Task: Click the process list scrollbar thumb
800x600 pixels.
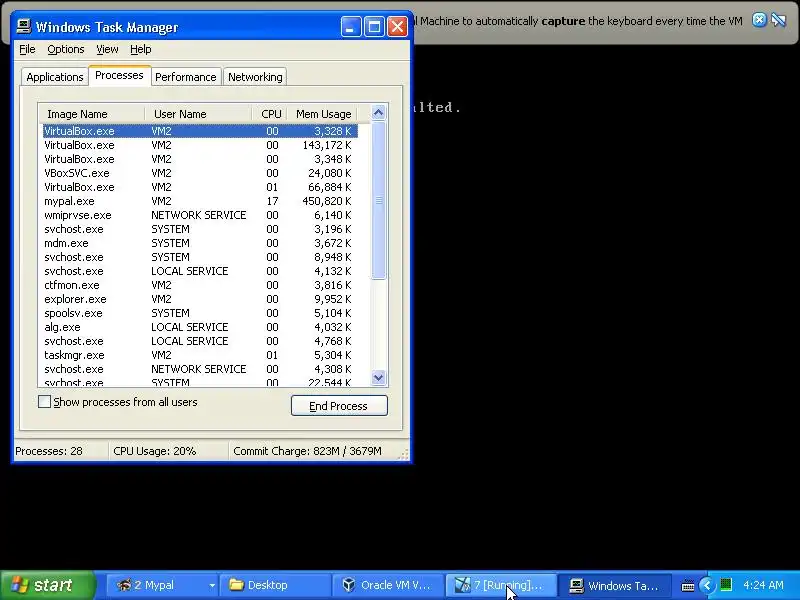Action: pos(379,201)
